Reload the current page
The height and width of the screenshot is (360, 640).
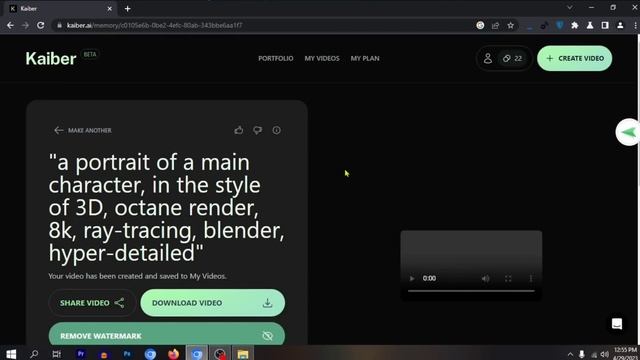pos(41,25)
